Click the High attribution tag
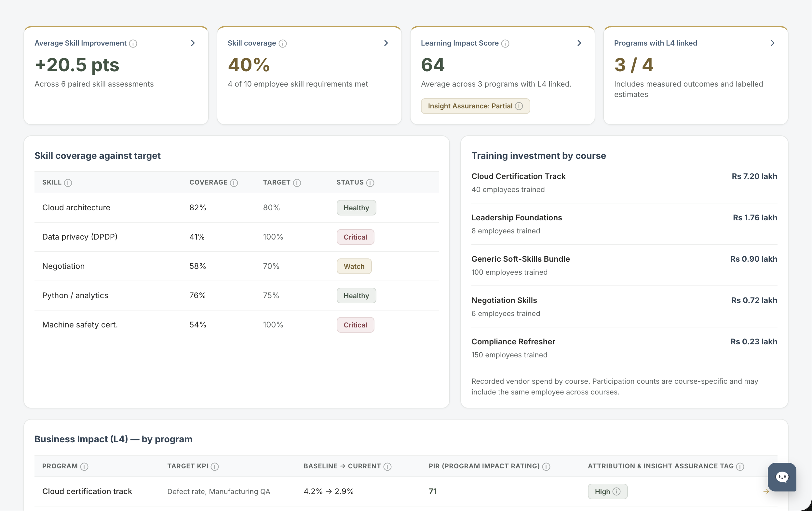 coord(608,491)
